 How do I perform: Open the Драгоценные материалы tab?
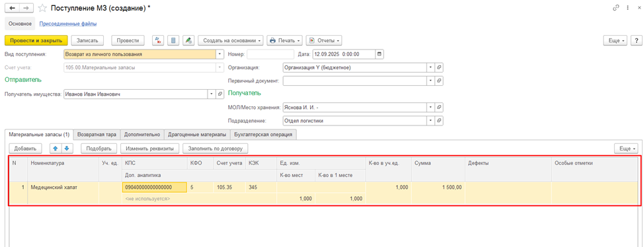tap(197, 135)
